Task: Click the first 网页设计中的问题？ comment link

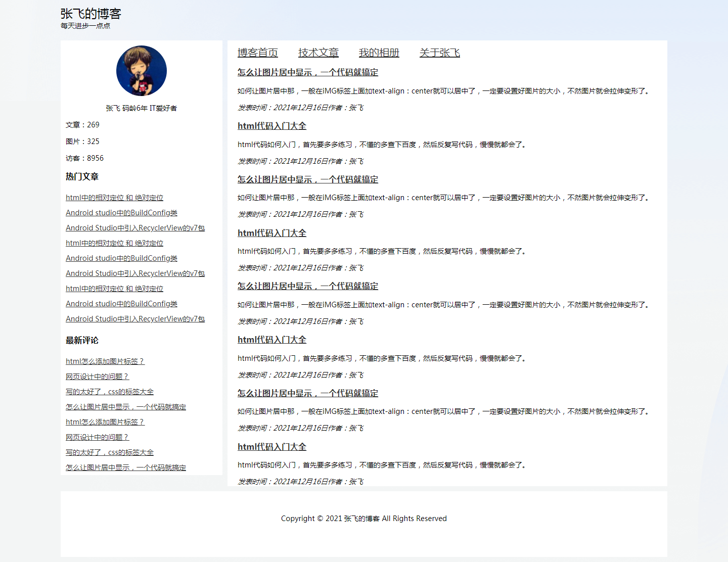Action: (97, 377)
